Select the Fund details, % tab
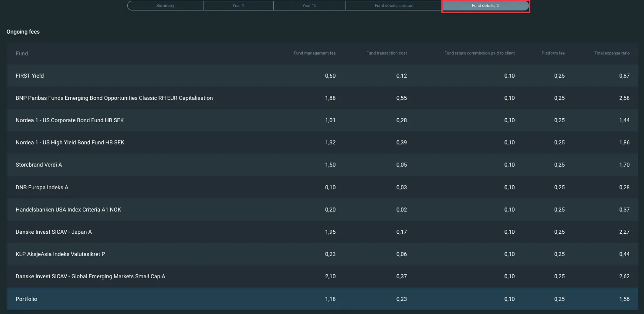Viewport: 644px width, 314px height. point(485,6)
